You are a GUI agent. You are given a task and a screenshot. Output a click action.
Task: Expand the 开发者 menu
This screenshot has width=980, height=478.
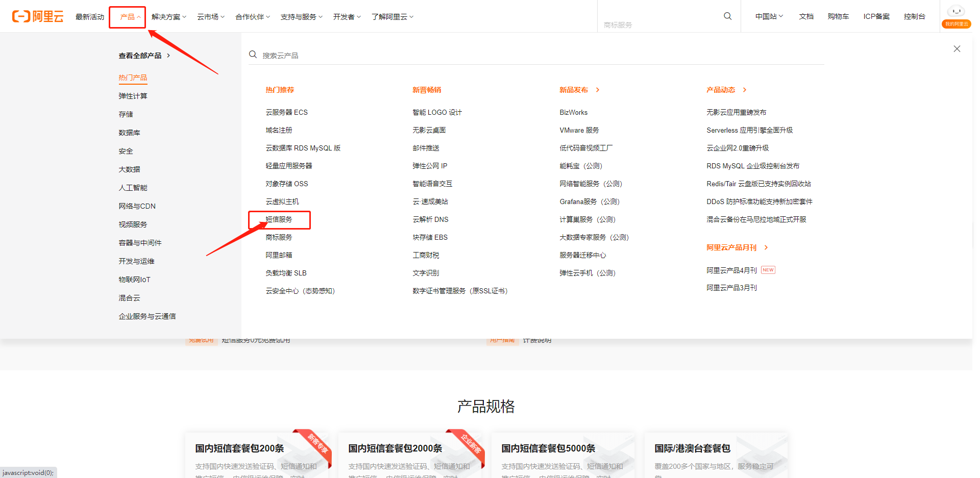(x=347, y=17)
